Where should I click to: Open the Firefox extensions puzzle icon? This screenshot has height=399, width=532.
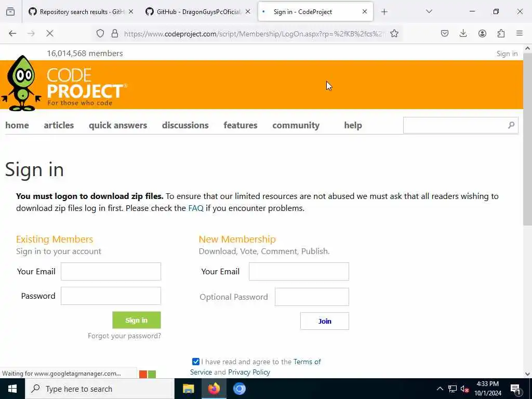[x=501, y=33]
